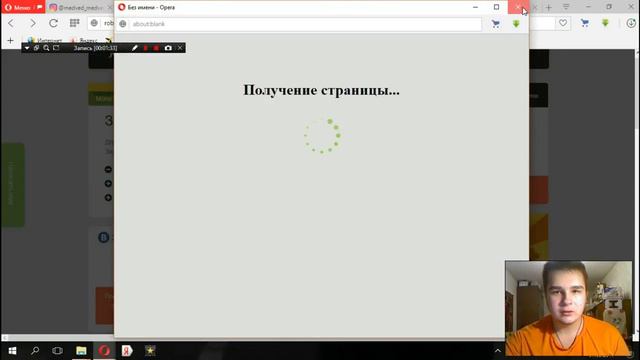Pause the recording with the red pause button
Image resolution: width=640 pixels, height=360 pixels.
point(145,48)
